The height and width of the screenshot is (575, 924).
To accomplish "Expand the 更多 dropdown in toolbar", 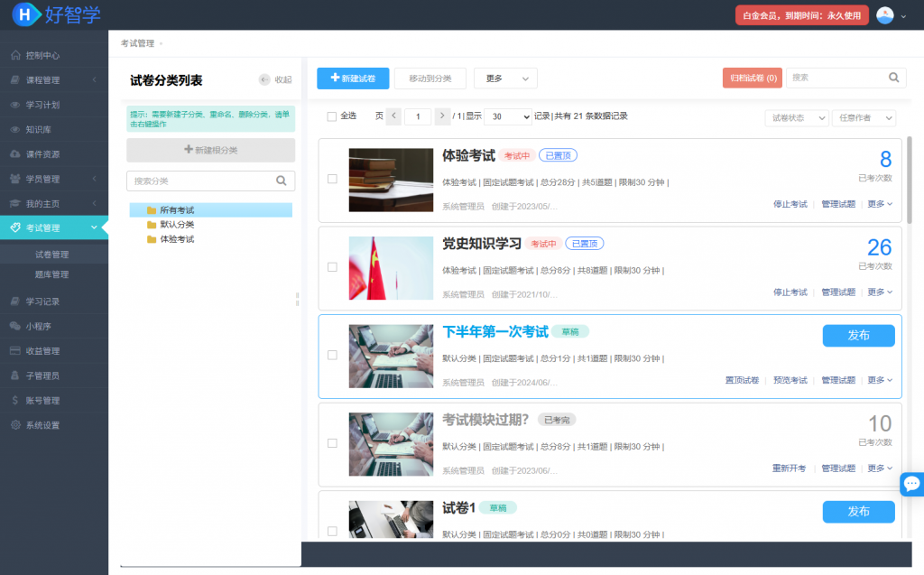I will click(x=505, y=79).
